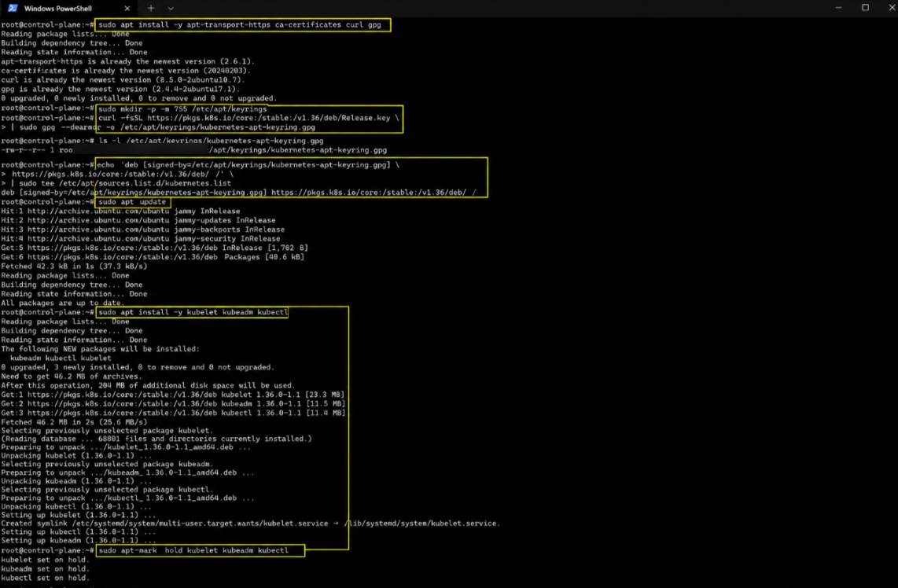This screenshot has height=588, width=898.
Task: Click 'sudo tee /etc/apt/sources.list.d/kubernetes.list' line
Action: tap(116, 183)
